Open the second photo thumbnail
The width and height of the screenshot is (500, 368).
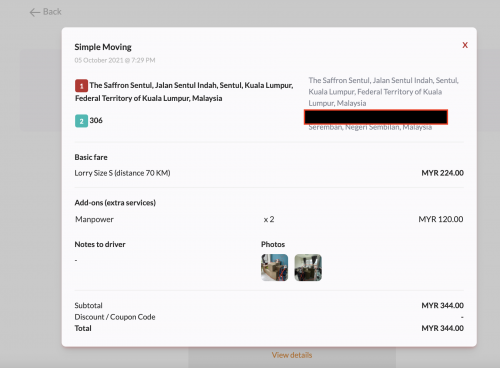pos(308,267)
